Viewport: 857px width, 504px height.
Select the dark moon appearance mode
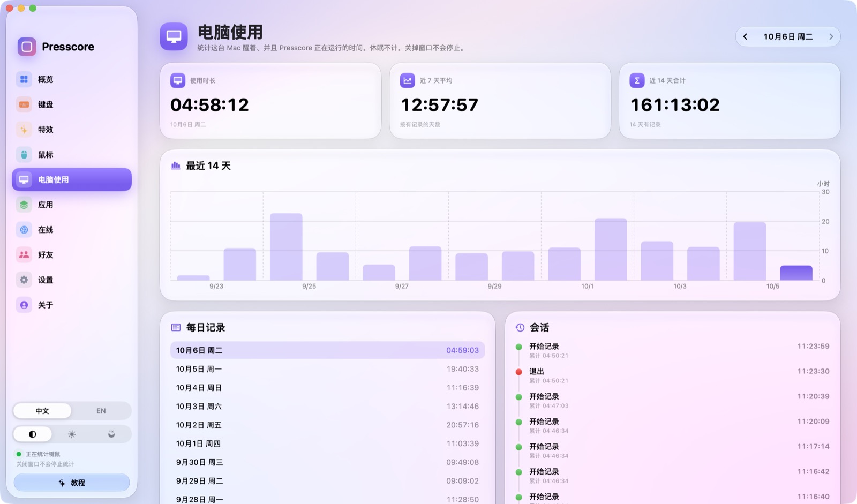[111, 434]
